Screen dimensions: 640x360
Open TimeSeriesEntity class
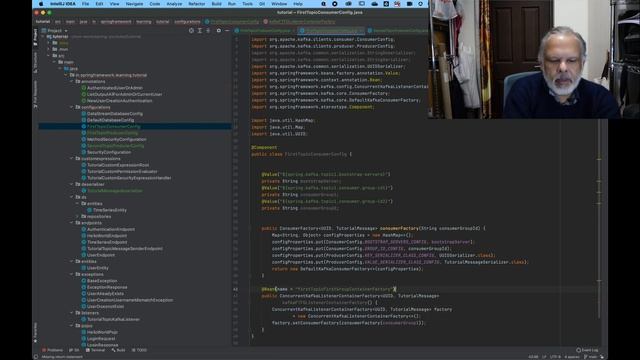[x=107, y=210]
